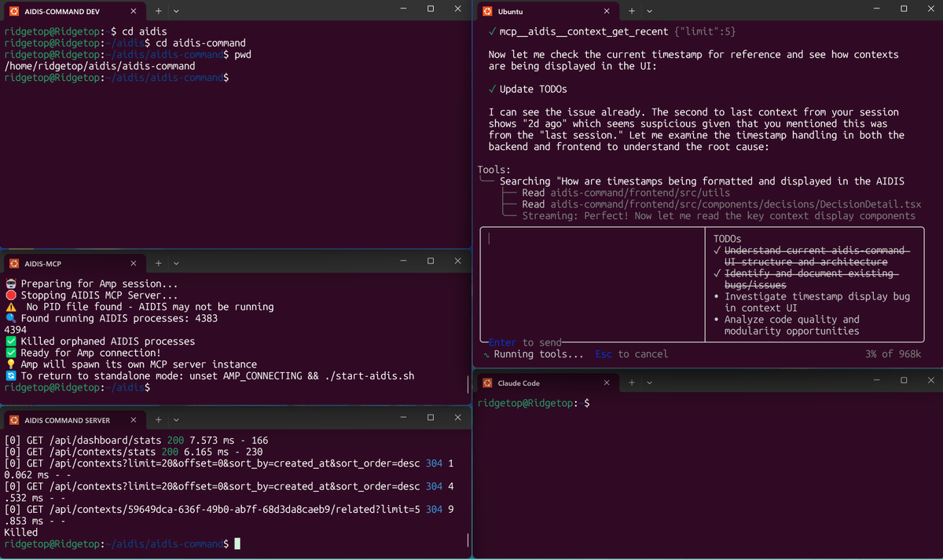943x560 pixels.
Task: Add new tab in AIDIS COMMAND SERVER window
Action: pos(158,420)
